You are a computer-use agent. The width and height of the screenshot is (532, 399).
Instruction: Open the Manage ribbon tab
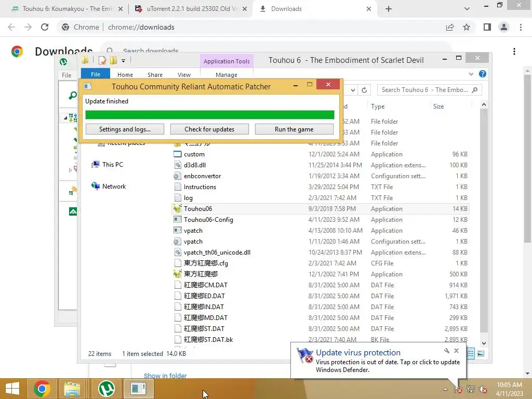click(x=227, y=75)
